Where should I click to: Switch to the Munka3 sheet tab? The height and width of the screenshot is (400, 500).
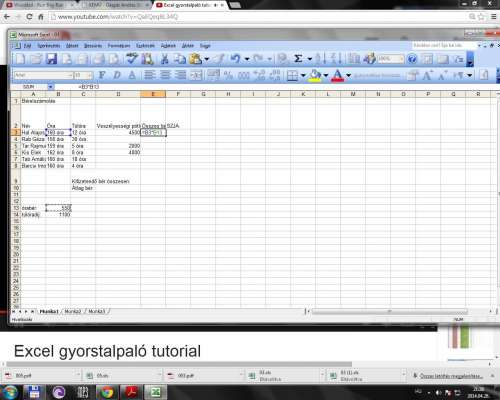coord(97,311)
